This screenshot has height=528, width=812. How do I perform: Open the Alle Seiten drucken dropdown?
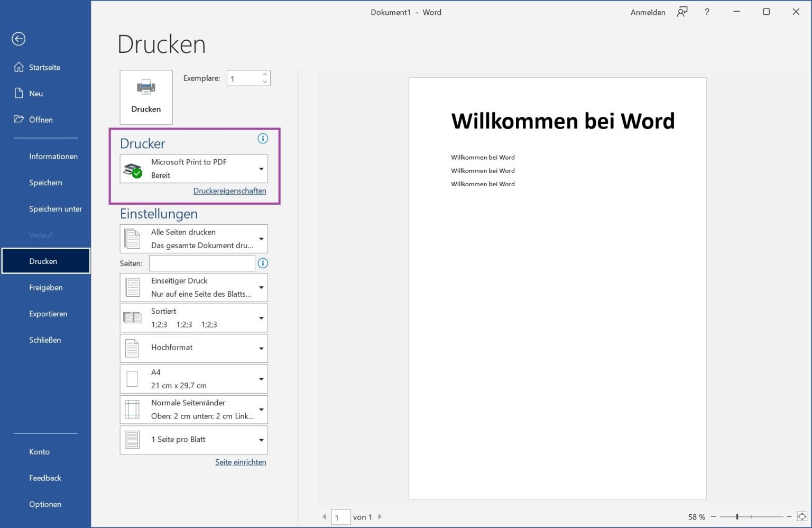coord(194,239)
